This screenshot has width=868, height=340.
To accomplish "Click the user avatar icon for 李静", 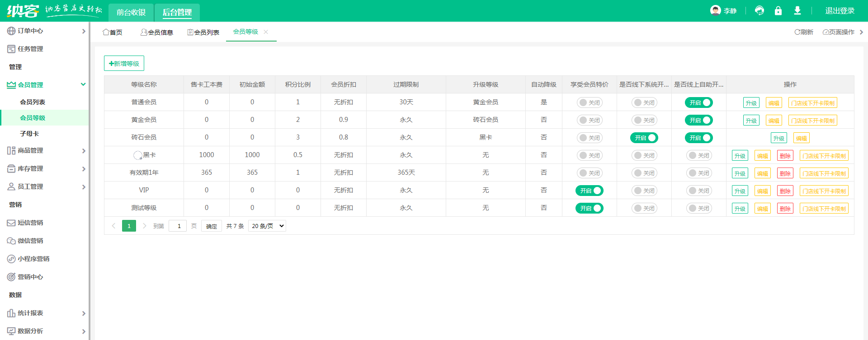I will click(715, 10).
